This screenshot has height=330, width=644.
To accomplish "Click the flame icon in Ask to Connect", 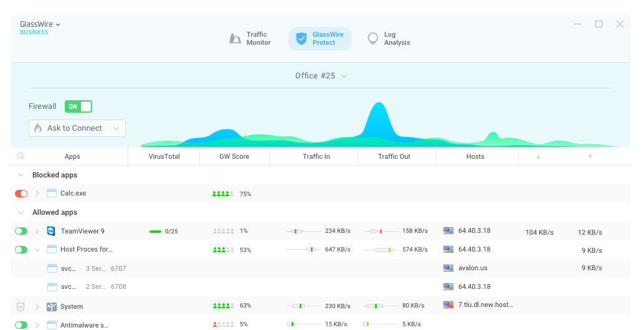I will [38, 128].
